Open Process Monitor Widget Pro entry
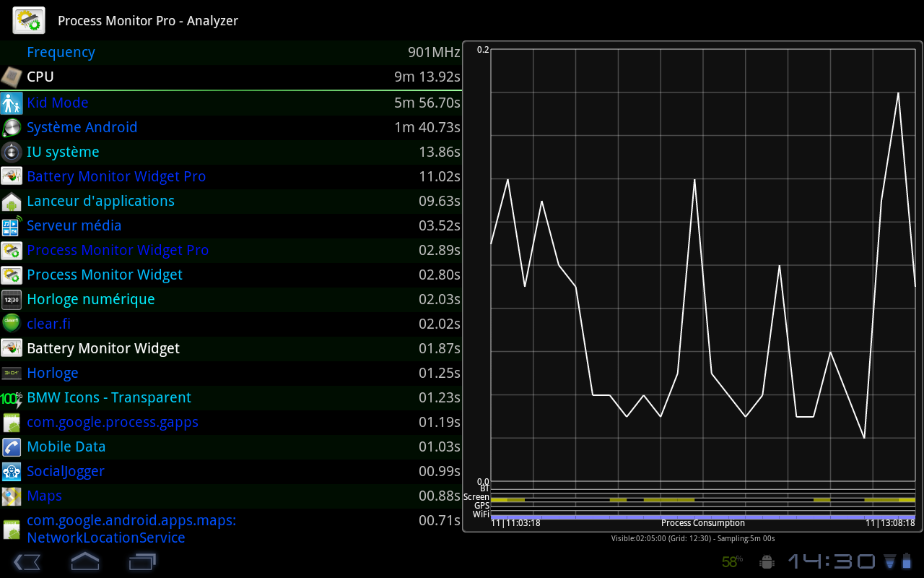This screenshot has height=578, width=924. point(231,251)
